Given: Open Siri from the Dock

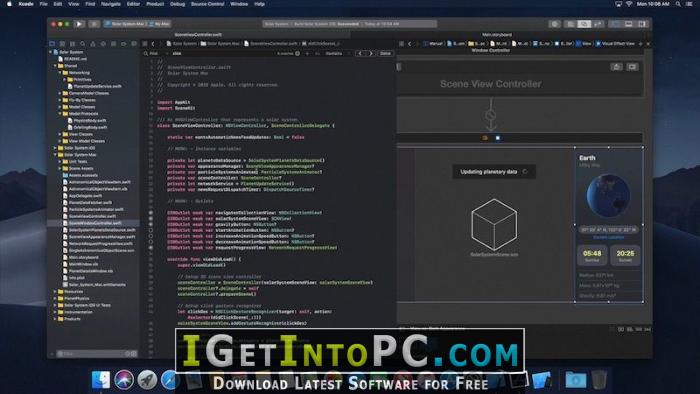Looking at the screenshot, I should point(124,380).
